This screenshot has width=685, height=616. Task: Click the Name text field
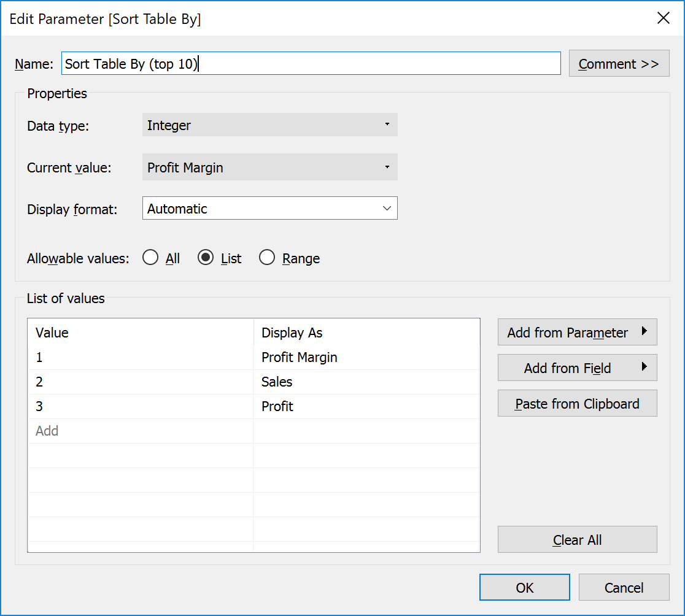311,63
